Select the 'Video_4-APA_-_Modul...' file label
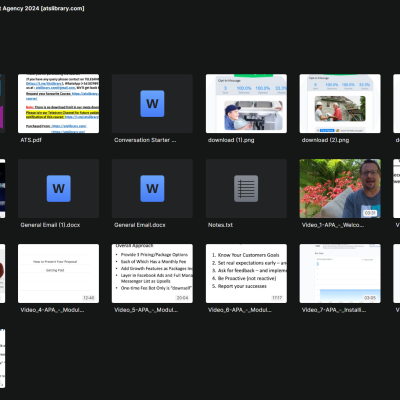This screenshot has height=400, width=400. [x=52, y=310]
